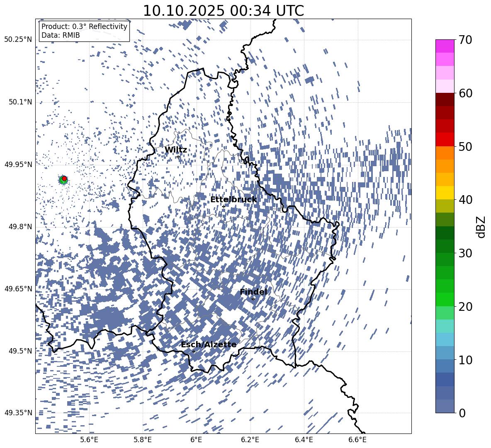Click the 0 tick on colorbar

(462, 413)
